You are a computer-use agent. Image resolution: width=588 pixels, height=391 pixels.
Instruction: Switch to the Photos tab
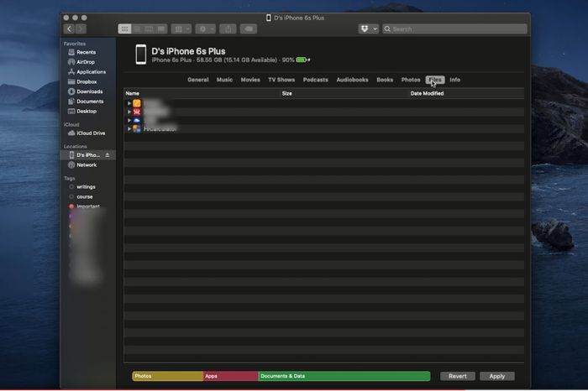(410, 80)
